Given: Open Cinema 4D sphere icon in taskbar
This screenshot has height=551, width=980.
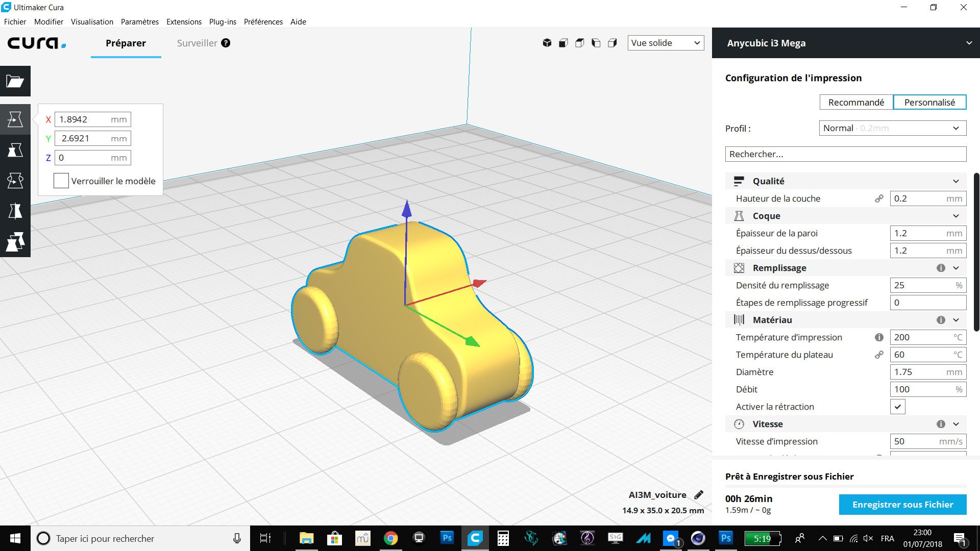Looking at the screenshot, I should point(698,538).
